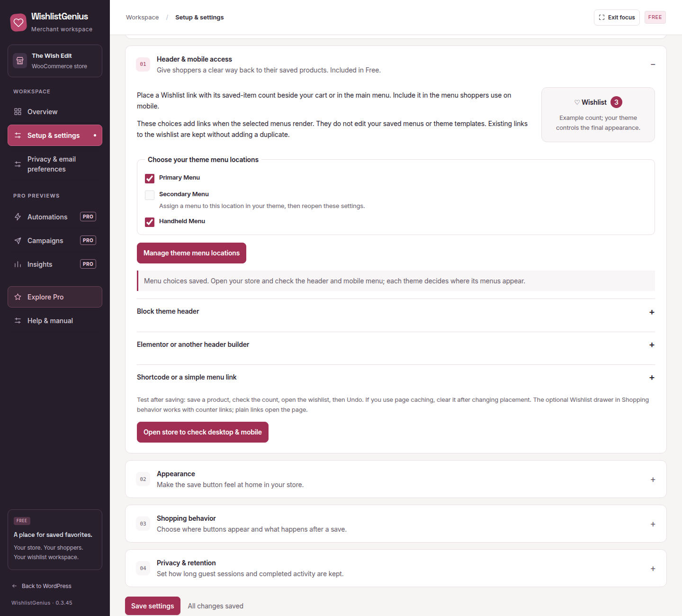Click the Wishlist count badge showing 3
The width and height of the screenshot is (682, 616).
[616, 102]
